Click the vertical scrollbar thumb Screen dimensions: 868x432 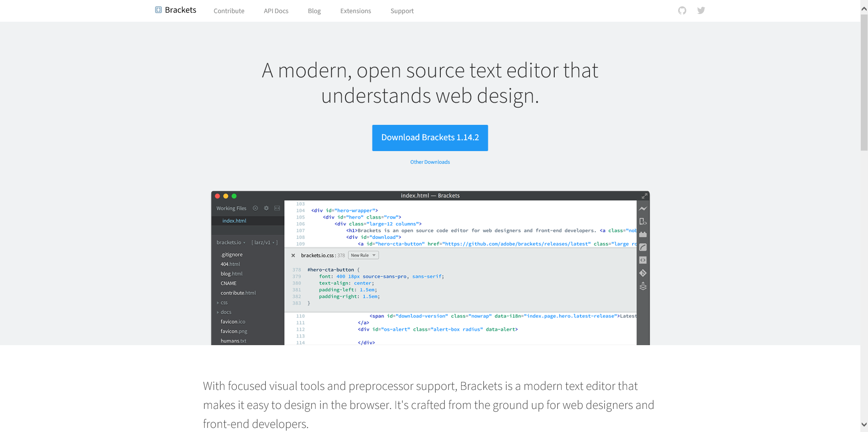pyautogui.click(x=864, y=82)
